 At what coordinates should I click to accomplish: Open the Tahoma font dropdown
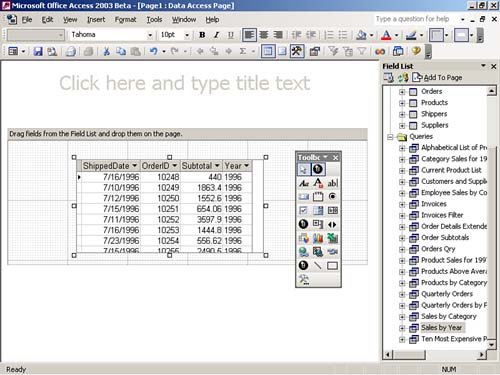coord(150,35)
